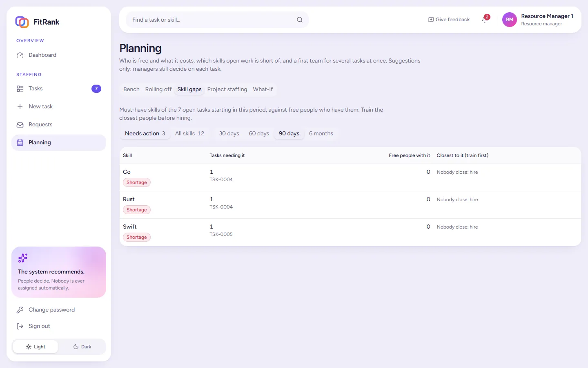Click the FitRank logo icon
Screen dimensions: 588x368
point(22,22)
